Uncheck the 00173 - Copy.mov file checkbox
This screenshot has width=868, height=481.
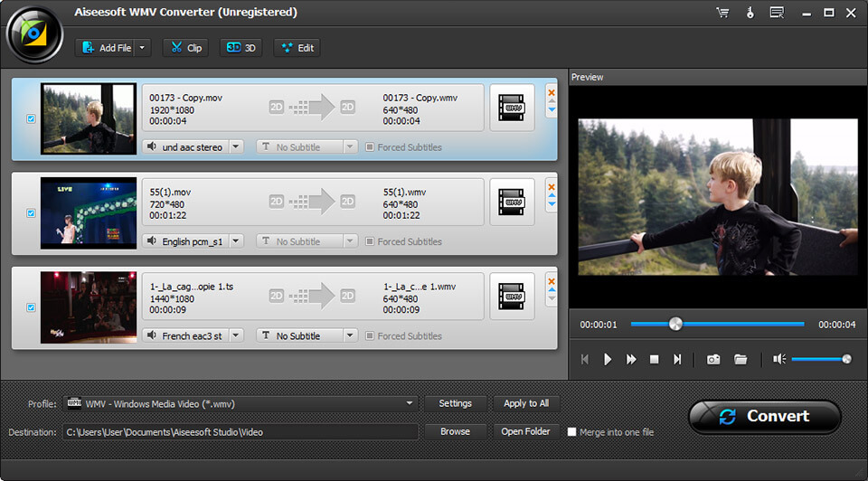tap(31, 119)
